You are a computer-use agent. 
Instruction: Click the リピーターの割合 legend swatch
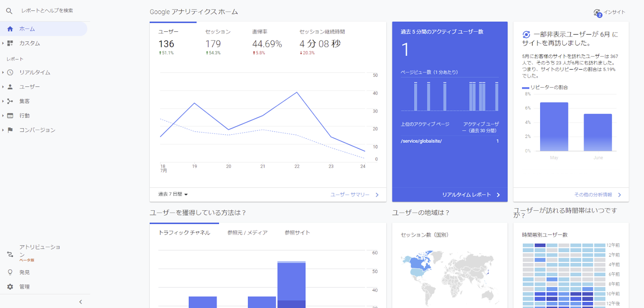coord(525,88)
